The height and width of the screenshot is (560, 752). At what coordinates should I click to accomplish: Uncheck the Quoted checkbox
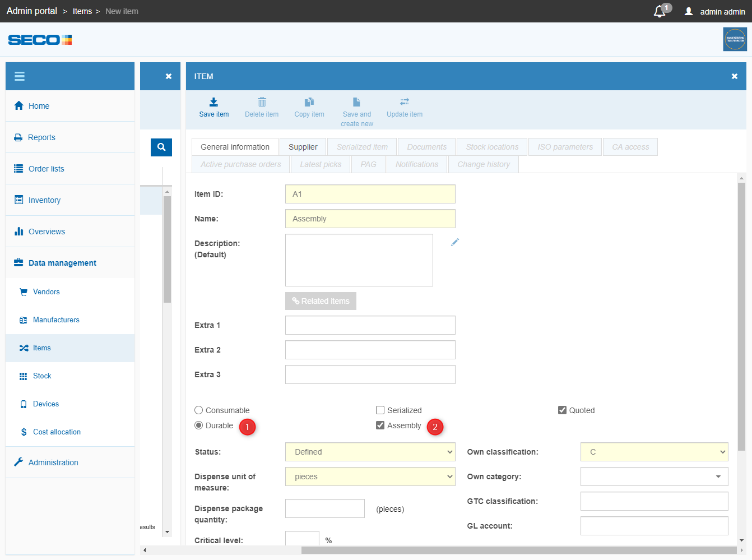[562, 410]
